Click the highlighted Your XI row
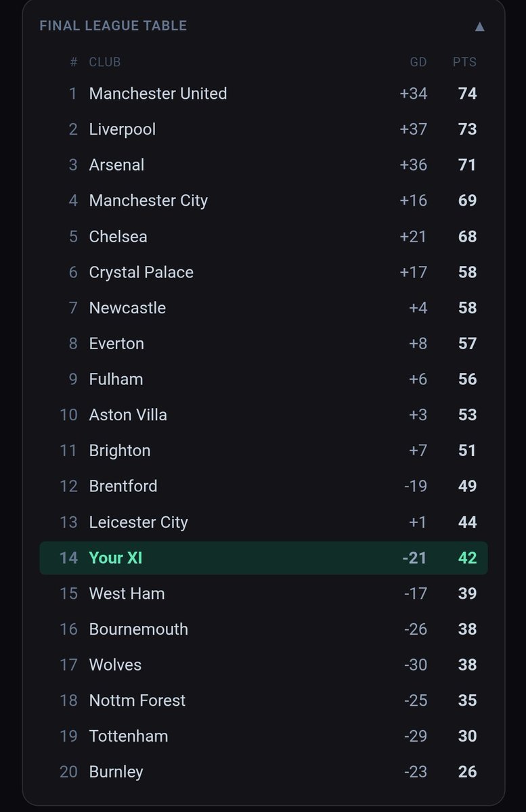526x812 pixels. click(x=263, y=558)
